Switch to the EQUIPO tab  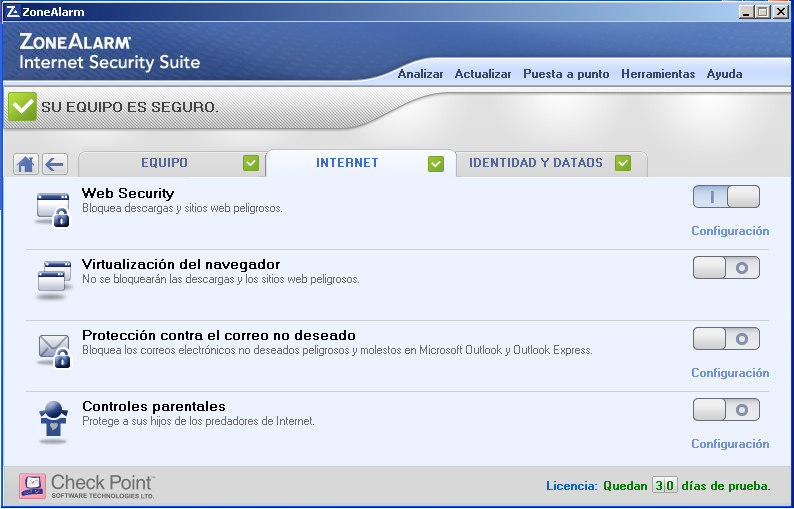click(x=171, y=163)
